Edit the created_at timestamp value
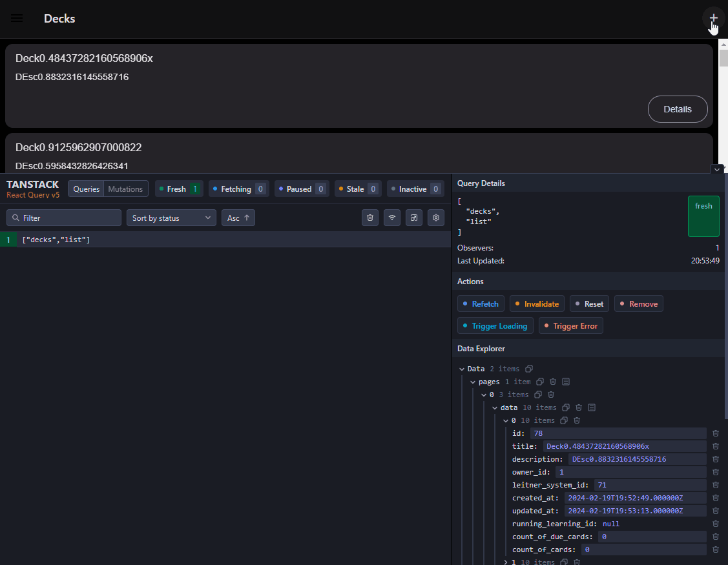728x565 pixels. point(635,498)
